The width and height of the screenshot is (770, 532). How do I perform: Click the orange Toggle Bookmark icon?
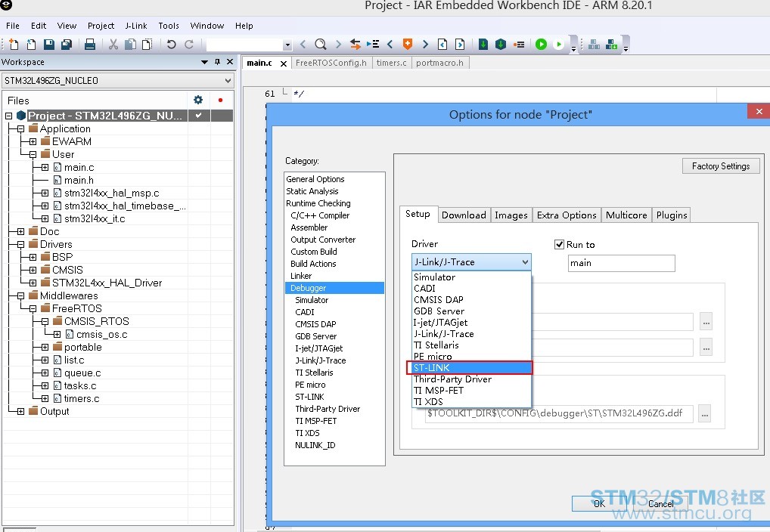coord(408,44)
